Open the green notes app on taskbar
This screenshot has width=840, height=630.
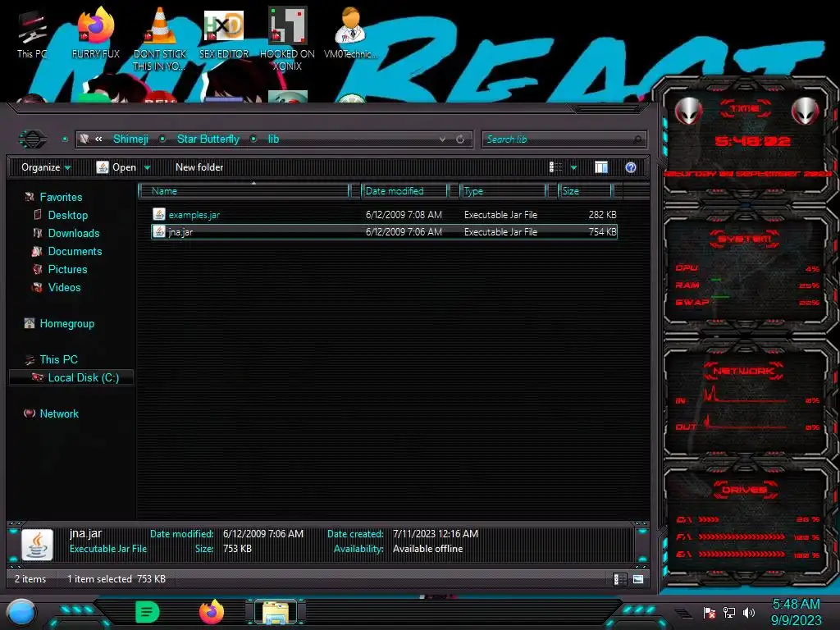pyautogui.click(x=148, y=612)
